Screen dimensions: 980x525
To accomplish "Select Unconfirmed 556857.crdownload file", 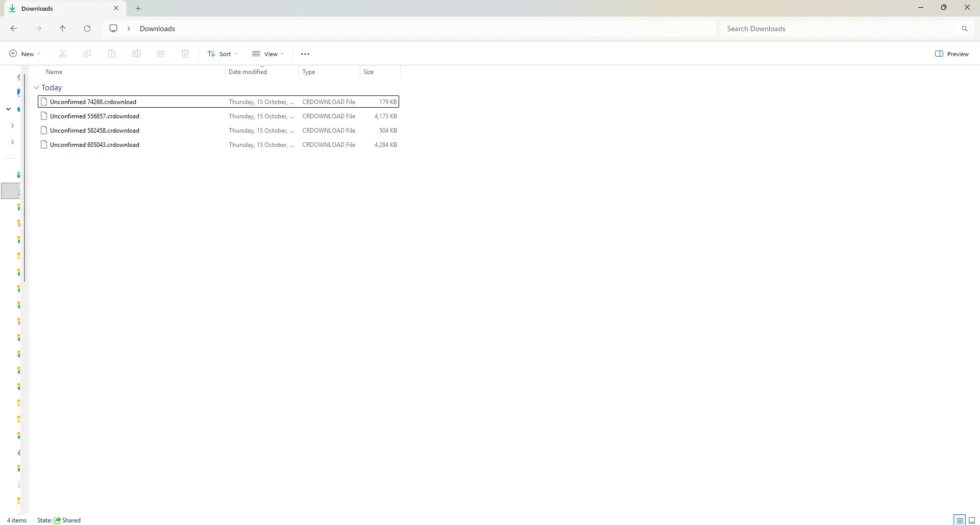I will 218,116.
